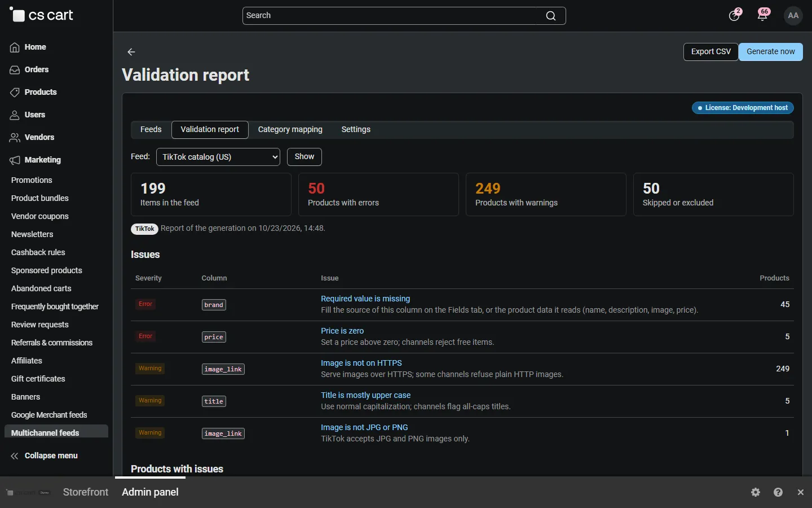Open Product bundles menu item

click(x=40, y=198)
